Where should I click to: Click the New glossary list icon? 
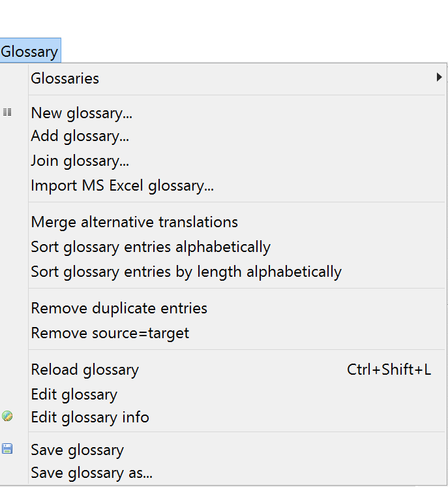click(x=7, y=112)
